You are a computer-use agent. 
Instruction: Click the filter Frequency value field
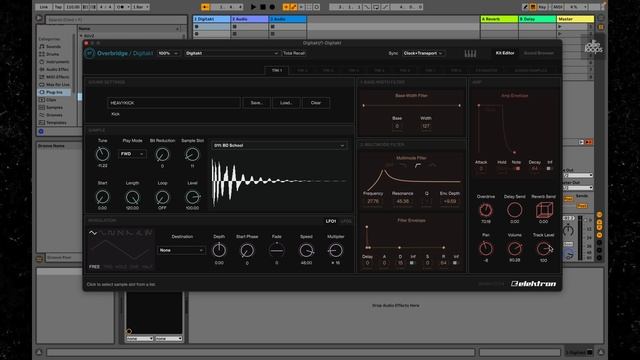(373, 201)
